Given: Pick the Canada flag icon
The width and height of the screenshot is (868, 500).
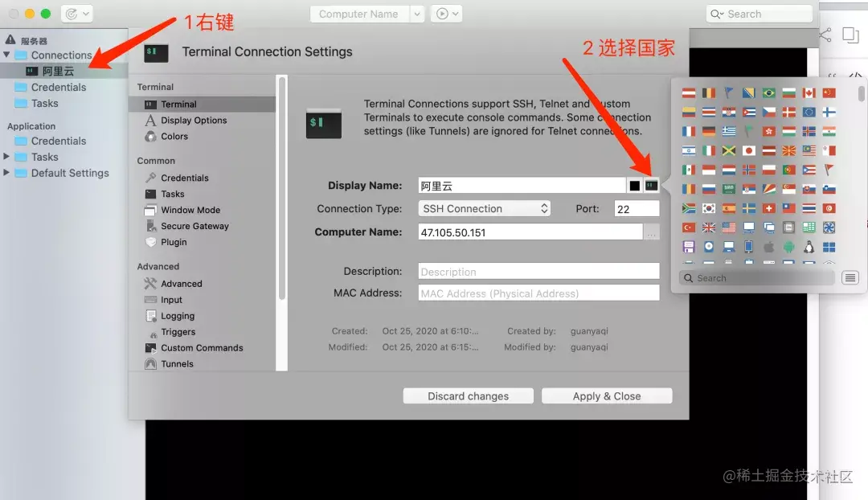Looking at the screenshot, I should [x=809, y=93].
